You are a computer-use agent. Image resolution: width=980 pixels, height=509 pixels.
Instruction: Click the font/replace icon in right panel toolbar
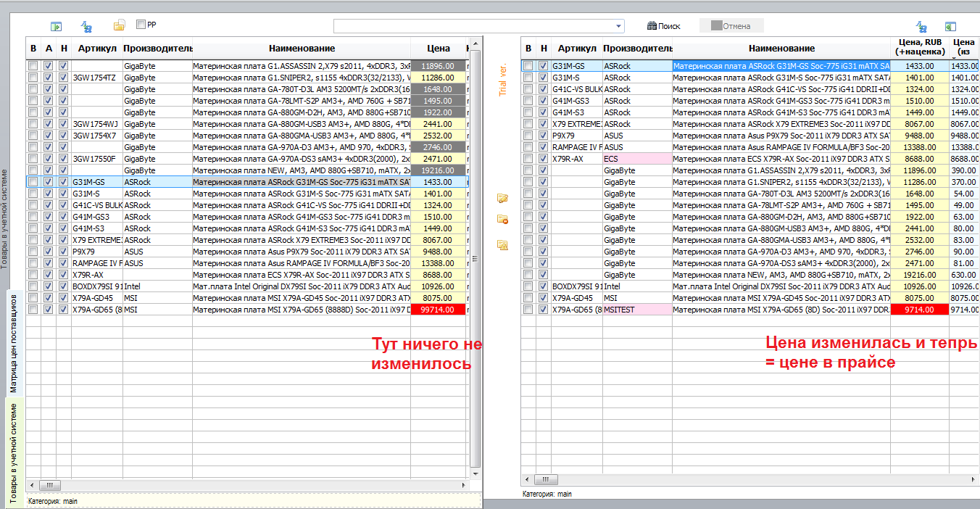pos(921,26)
